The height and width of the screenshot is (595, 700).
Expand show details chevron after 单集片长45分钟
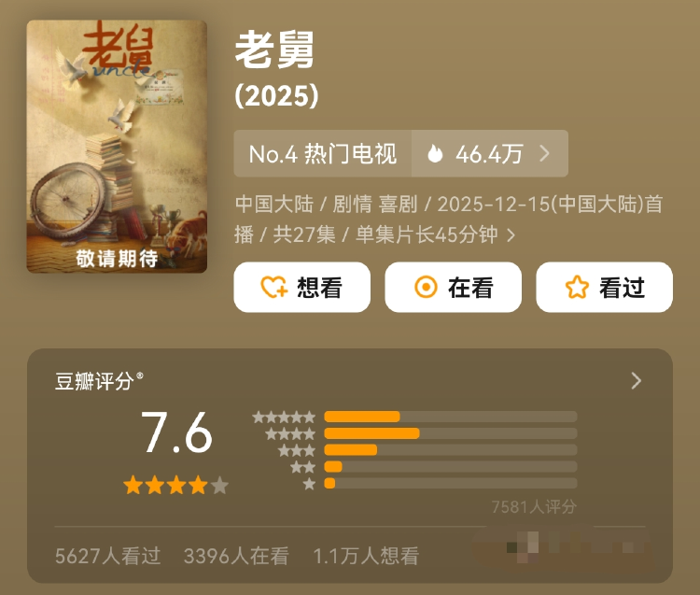click(511, 235)
